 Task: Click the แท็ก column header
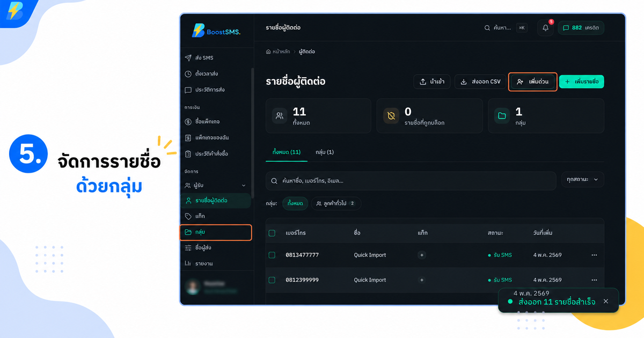pos(422,233)
